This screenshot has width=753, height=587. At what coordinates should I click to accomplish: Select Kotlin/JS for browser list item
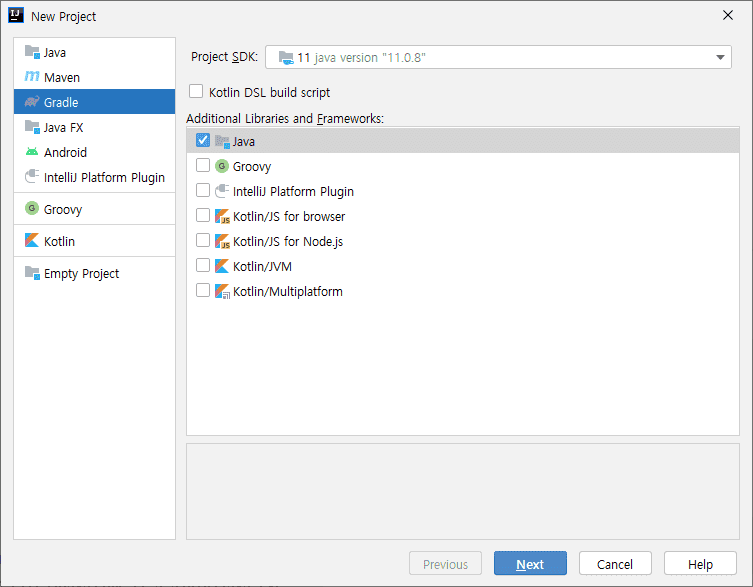pyautogui.click(x=288, y=216)
